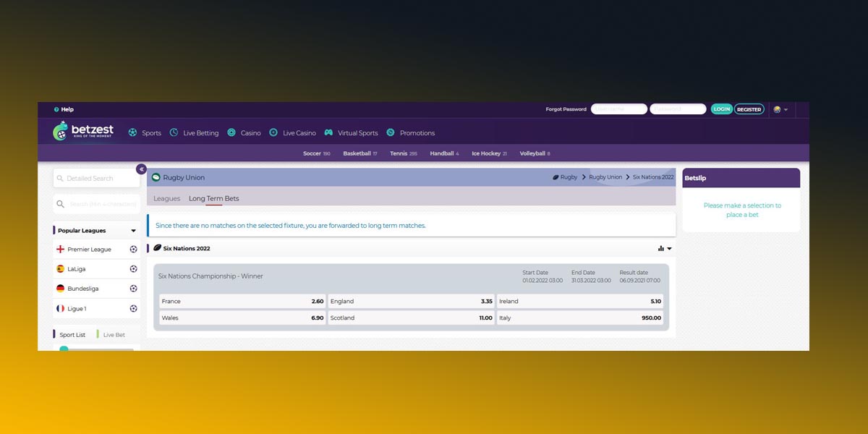Collapse the left sidebar with double-arrow button
Screen dimensions: 868x434
click(141, 169)
